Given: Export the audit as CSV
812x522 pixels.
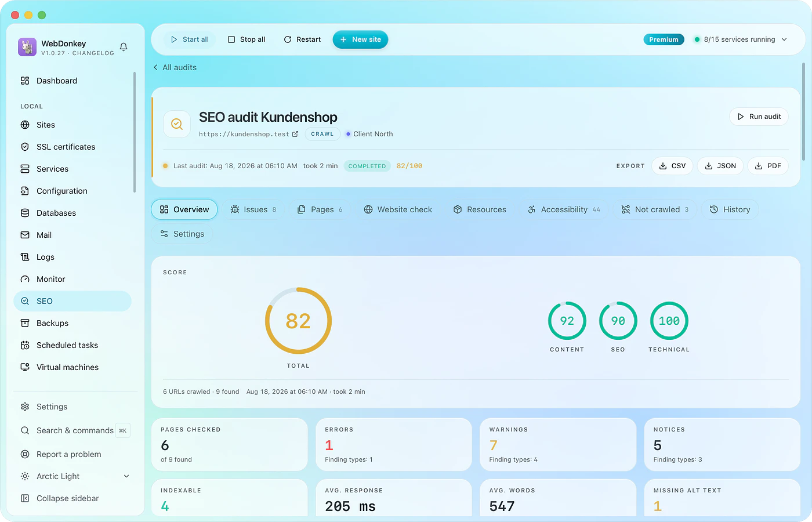Looking at the screenshot, I should [673, 166].
